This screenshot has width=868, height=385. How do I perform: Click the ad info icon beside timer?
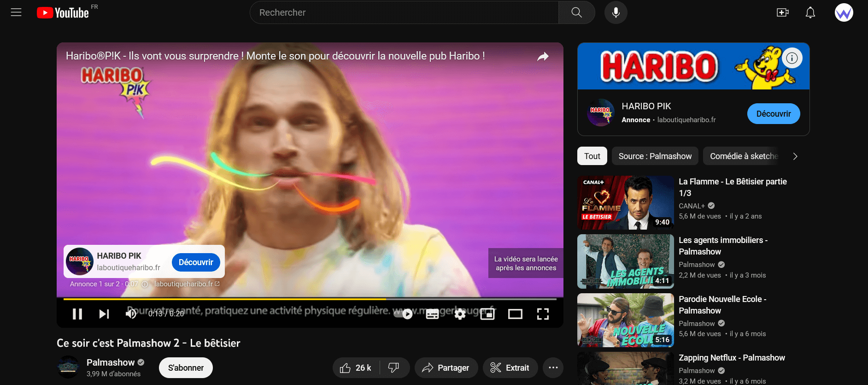point(145,284)
